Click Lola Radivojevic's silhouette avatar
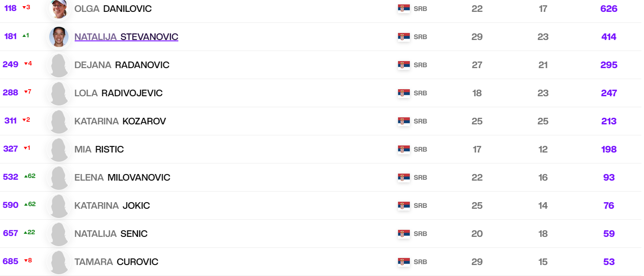Image resolution: width=644 pixels, height=276 pixels. [59, 93]
